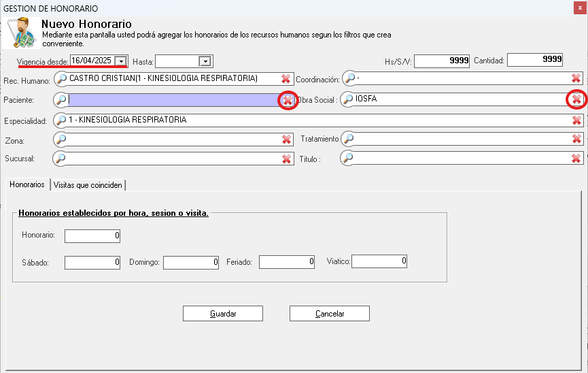This screenshot has width=588, height=373.
Task: Open search for Obra Social magnifier icon
Action: point(348,100)
